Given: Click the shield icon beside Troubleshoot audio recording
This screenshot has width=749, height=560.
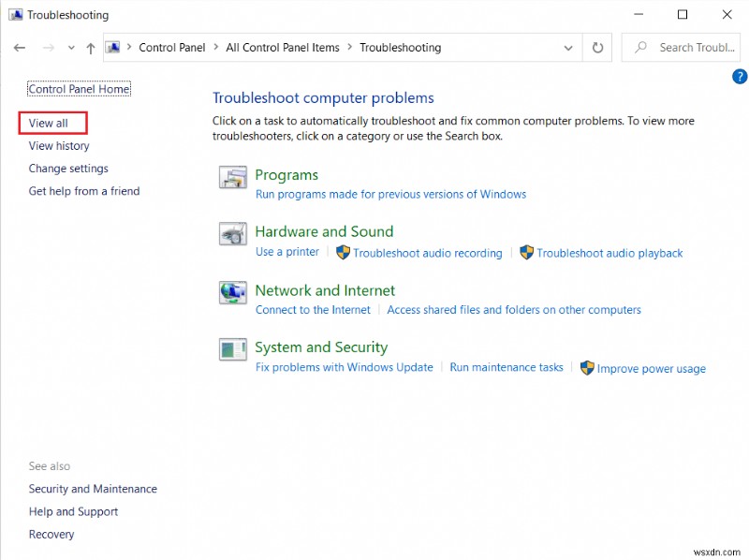Looking at the screenshot, I should (x=343, y=253).
